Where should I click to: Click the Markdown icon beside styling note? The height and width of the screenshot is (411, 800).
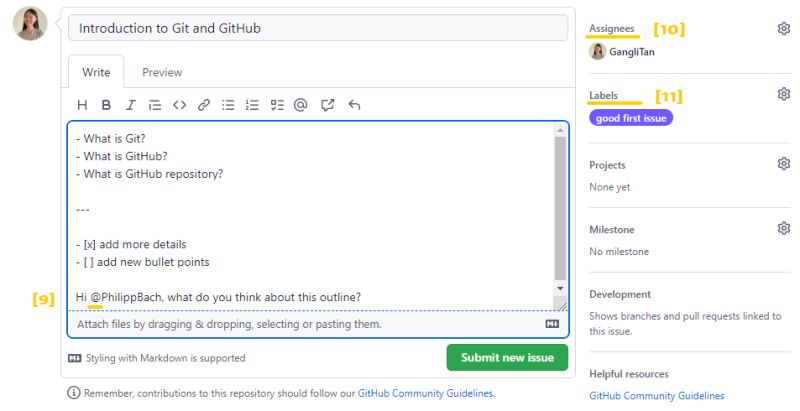[74, 358]
